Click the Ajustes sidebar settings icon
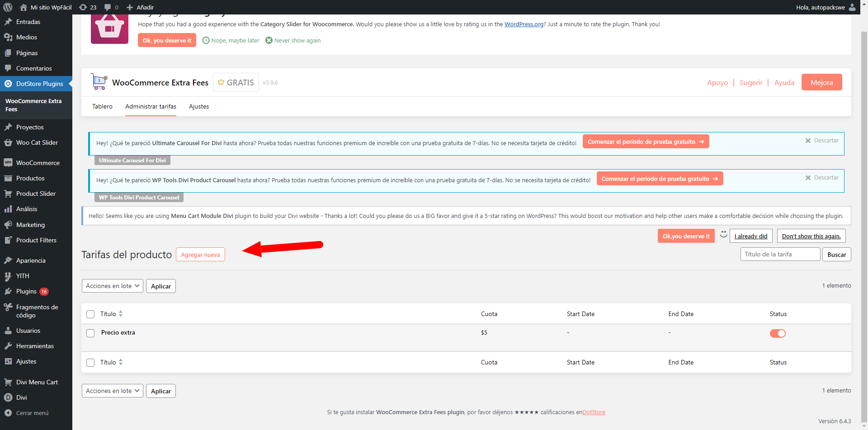The image size is (868, 430). coord(8,361)
